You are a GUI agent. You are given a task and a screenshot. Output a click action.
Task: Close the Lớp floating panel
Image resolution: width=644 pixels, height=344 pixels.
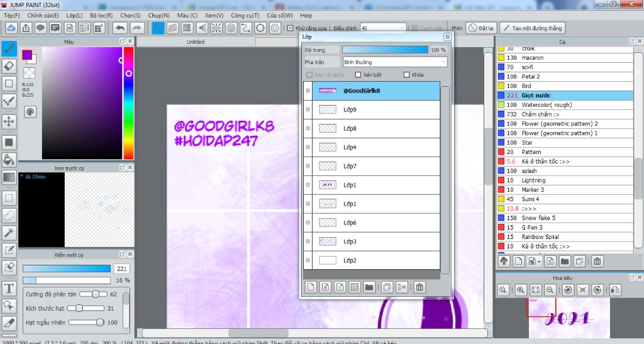click(447, 37)
